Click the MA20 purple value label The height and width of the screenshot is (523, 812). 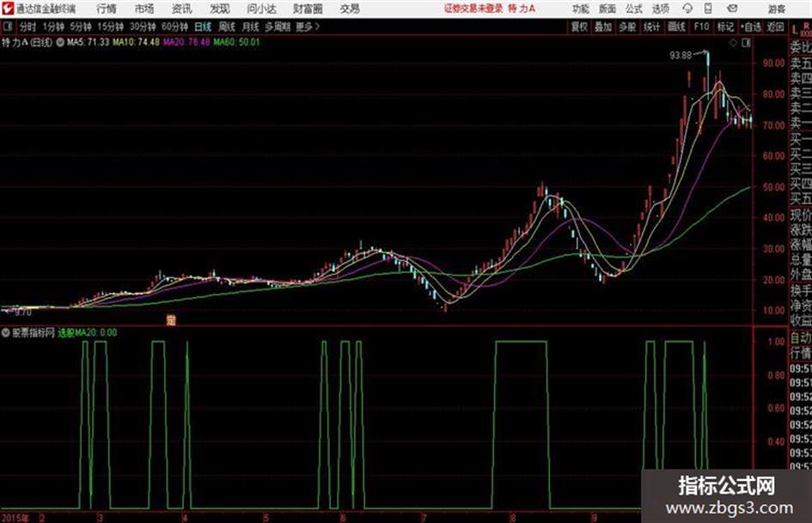[186, 42]
